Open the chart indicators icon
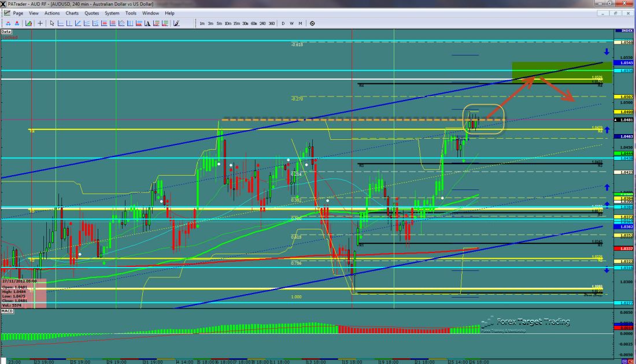 click(27, 24)
